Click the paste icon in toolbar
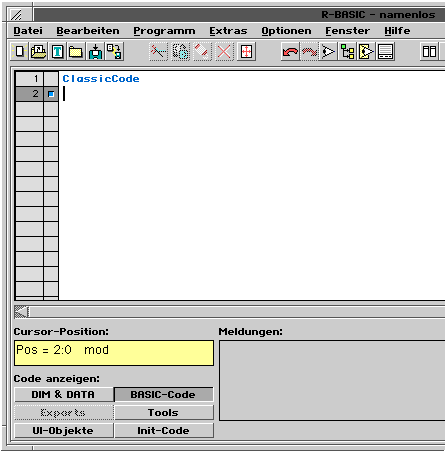 pos(202,52)
